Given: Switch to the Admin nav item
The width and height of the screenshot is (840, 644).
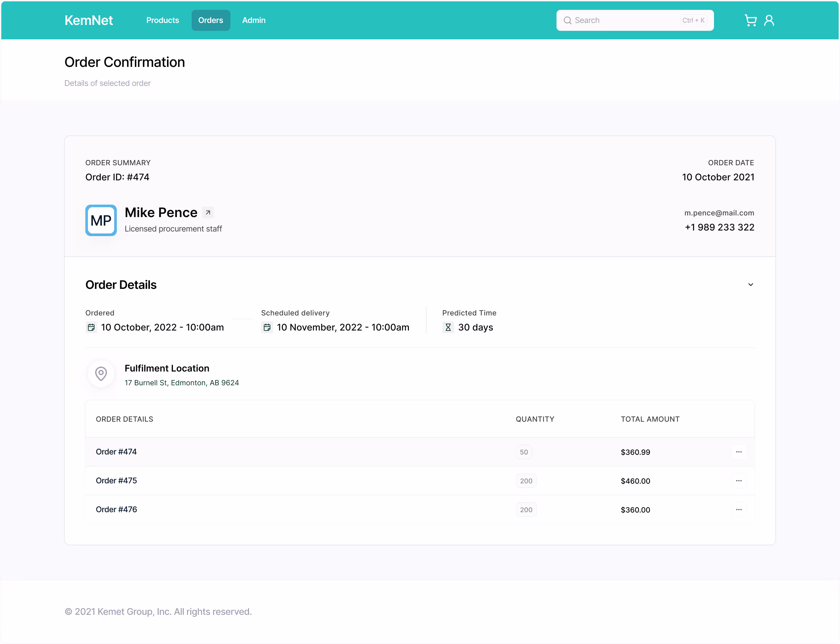Looking at the screenshot, I should (254, 20).
